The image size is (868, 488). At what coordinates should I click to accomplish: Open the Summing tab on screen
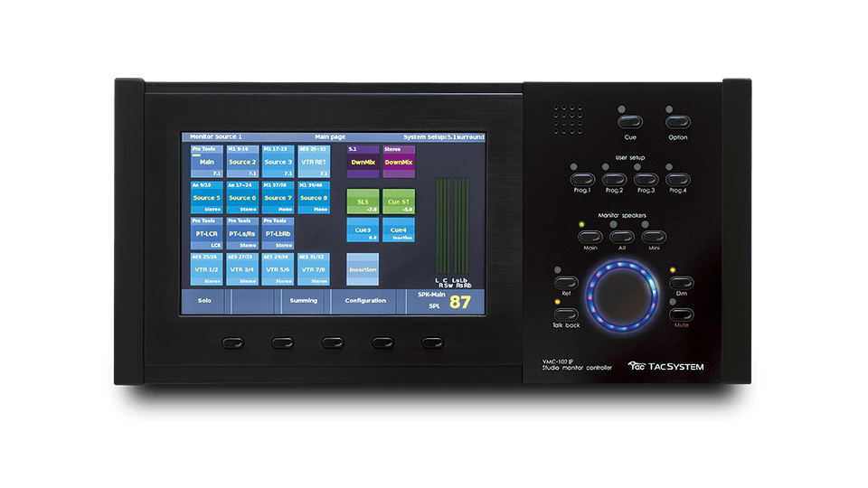point(304,301)
